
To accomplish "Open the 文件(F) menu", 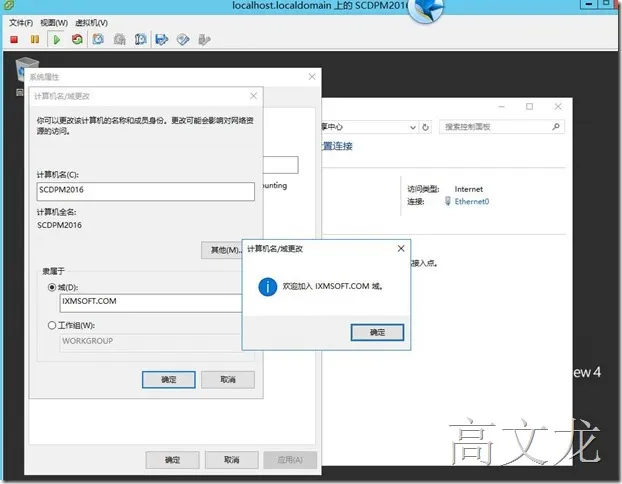I will tap(21, 23).
